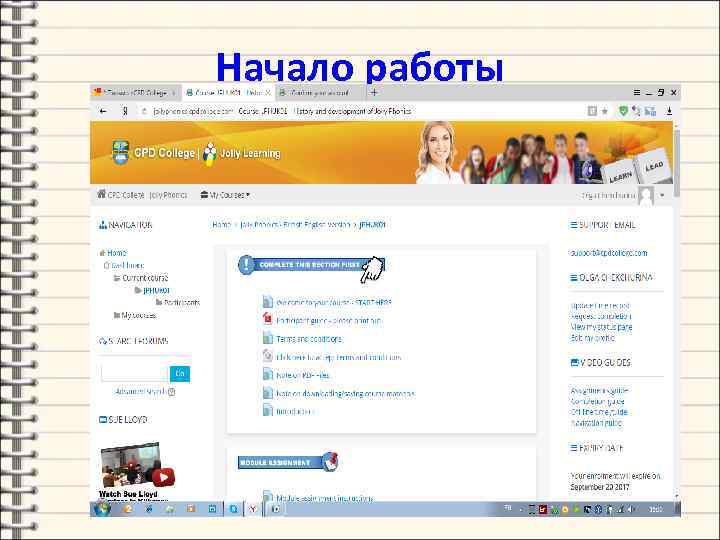Click the Complete this section first banner
Image resolution: width=720 pixels, height=540 pixels.
311,265
